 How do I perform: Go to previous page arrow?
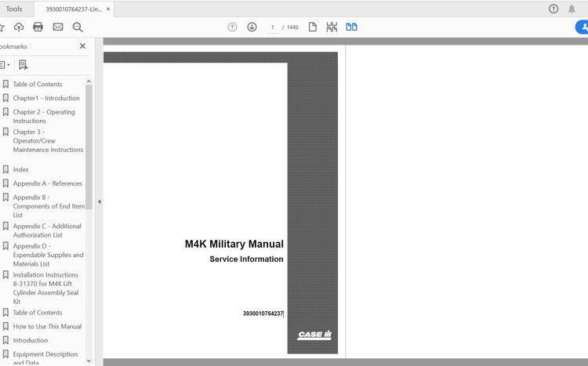tap(233, 27)
